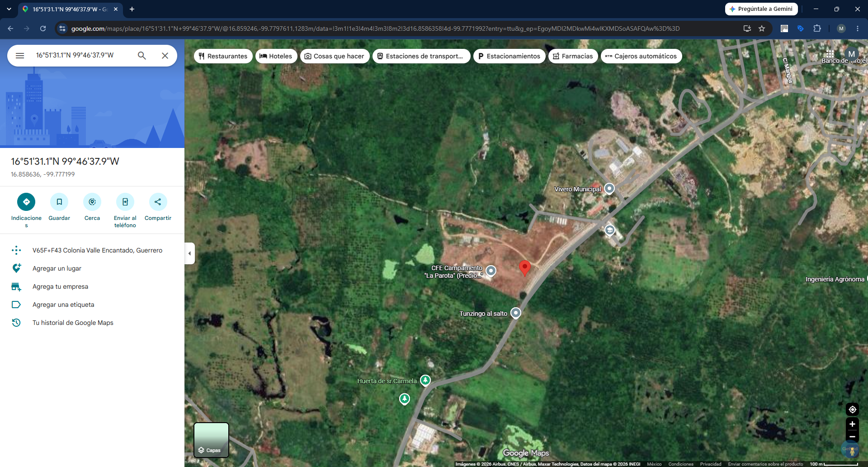Save the place with Guardar
This screenshot has height=467, width=868.
[x=59, y=202]
